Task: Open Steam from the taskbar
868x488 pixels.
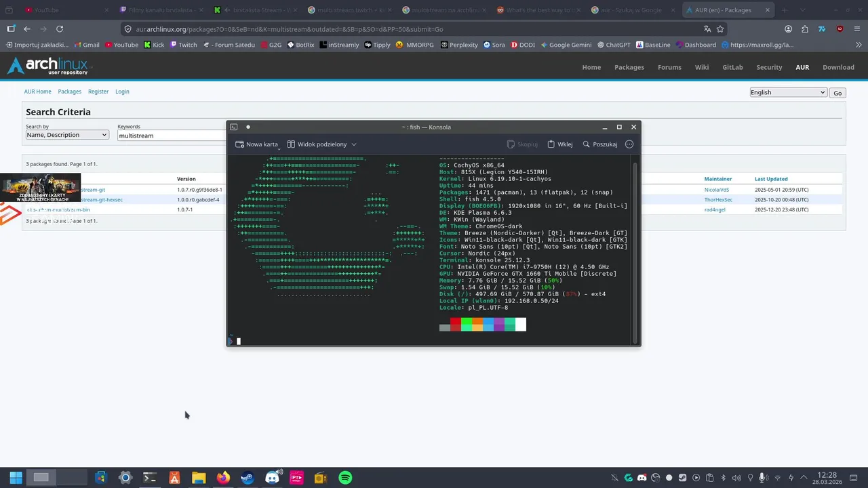Action: pos(248,477)
